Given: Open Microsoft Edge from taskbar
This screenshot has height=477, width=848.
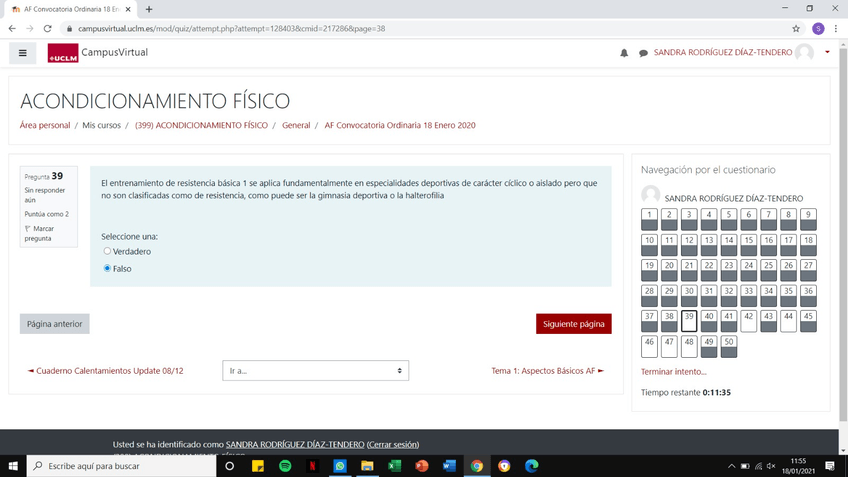Looking at the screenshot, I should [x=532, y=466].
